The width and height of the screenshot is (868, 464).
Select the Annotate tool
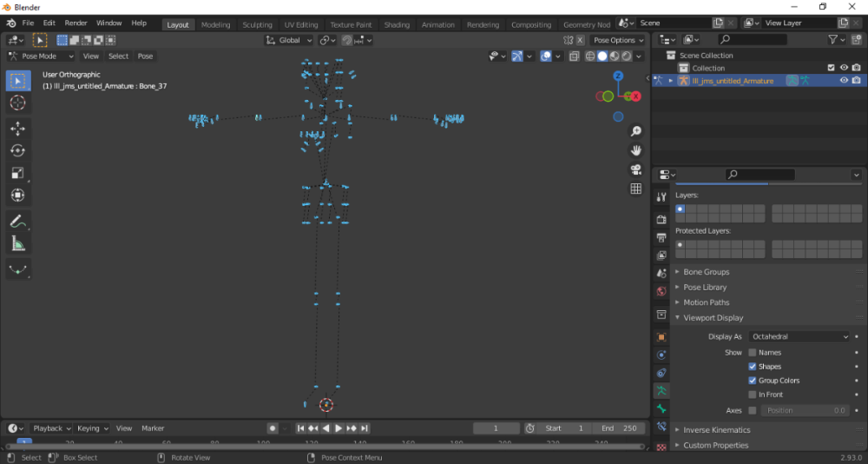(17, 222)
